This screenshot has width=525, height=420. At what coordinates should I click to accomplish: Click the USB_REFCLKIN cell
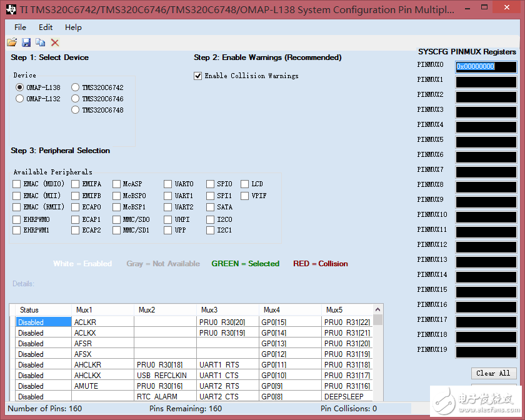click(x=165, y=376)
